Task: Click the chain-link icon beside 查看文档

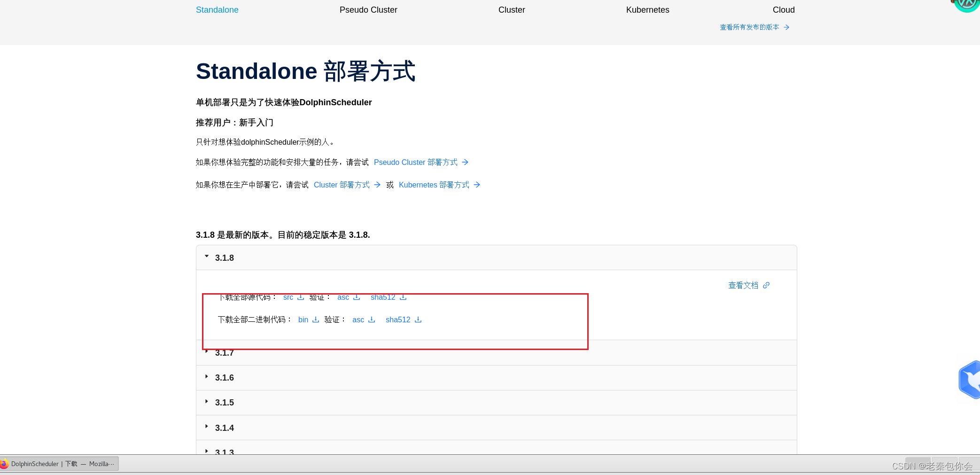Action: point(766,285)
